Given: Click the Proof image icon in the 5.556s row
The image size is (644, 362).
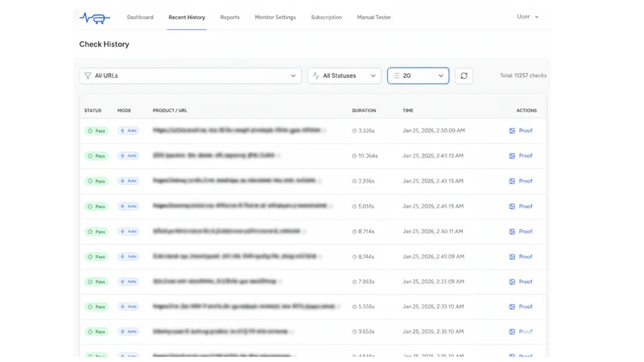Looking at the screenshot, I should pos(512,307).
